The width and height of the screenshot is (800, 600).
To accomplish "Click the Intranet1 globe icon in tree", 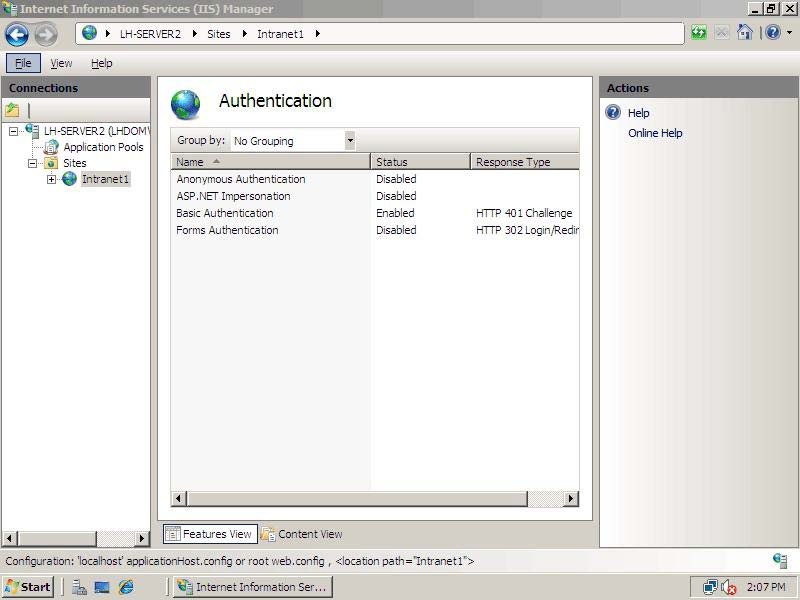I will point(69,179).
